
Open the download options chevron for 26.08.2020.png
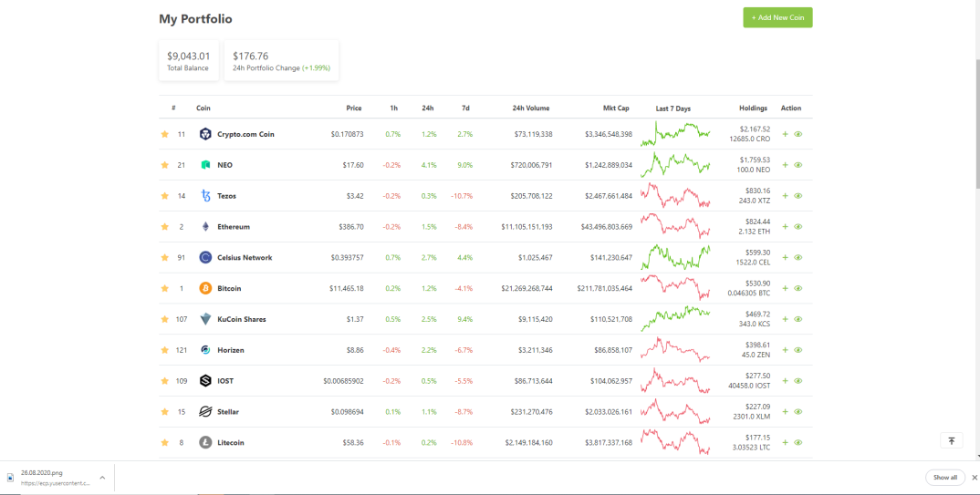[x=102, y=478]
